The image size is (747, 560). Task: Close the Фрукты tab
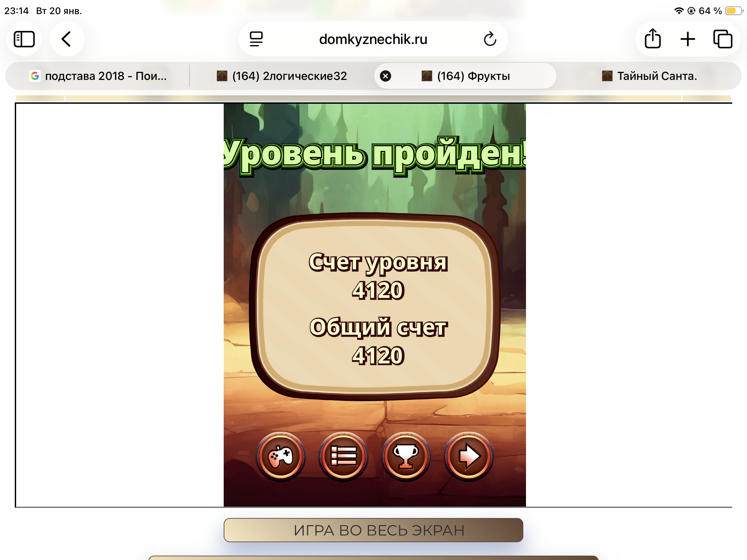click(385, 76)
